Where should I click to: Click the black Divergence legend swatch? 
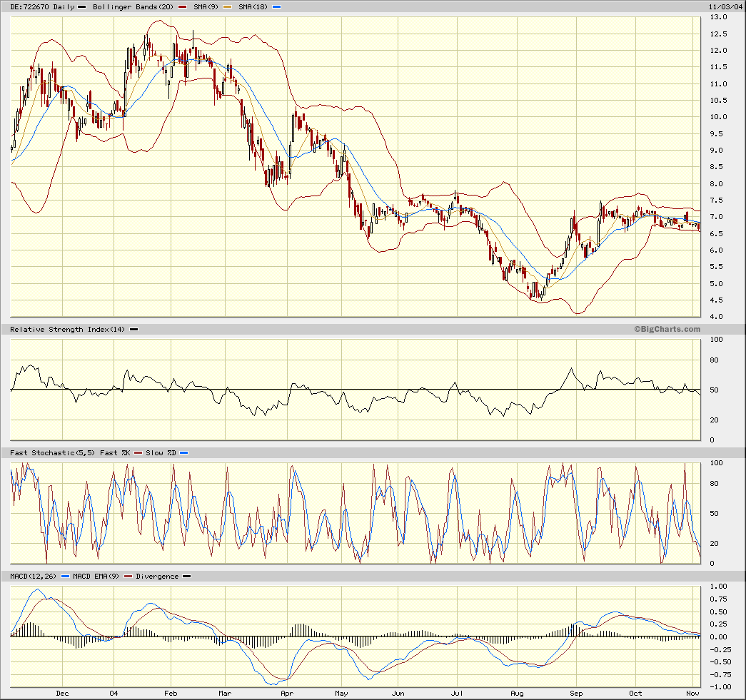tap(186, 577)
